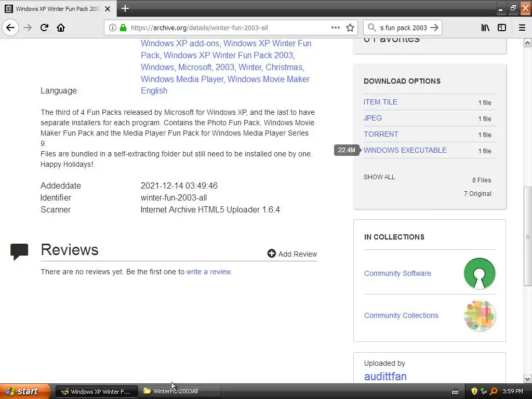Show site information for the page

112,28
